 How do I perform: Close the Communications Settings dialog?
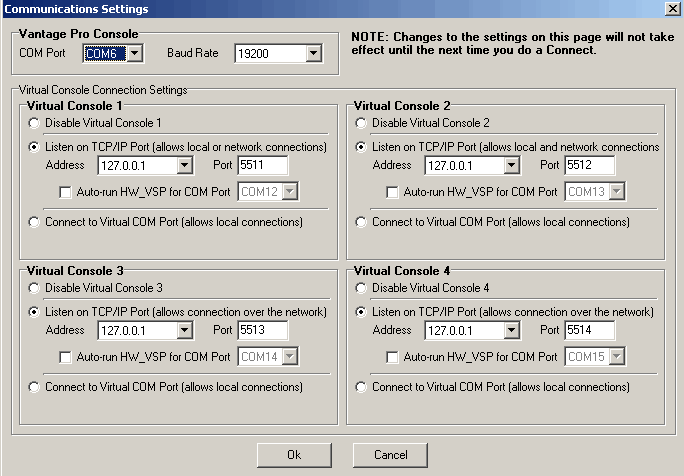(x=672, y=9)
